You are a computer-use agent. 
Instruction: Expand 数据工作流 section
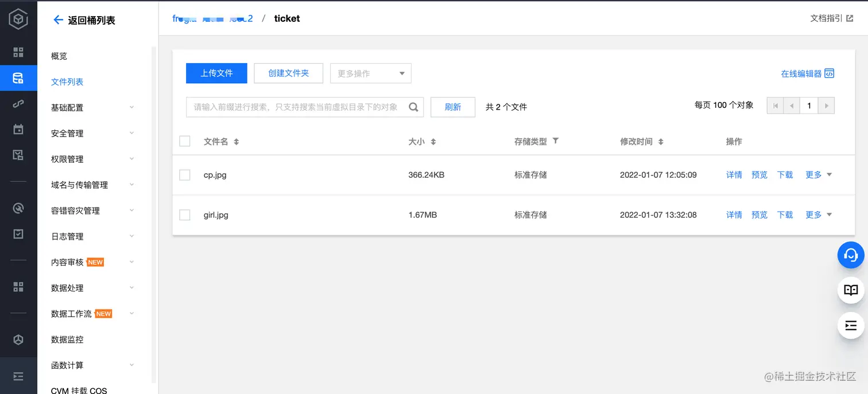[x=131, y=314]
